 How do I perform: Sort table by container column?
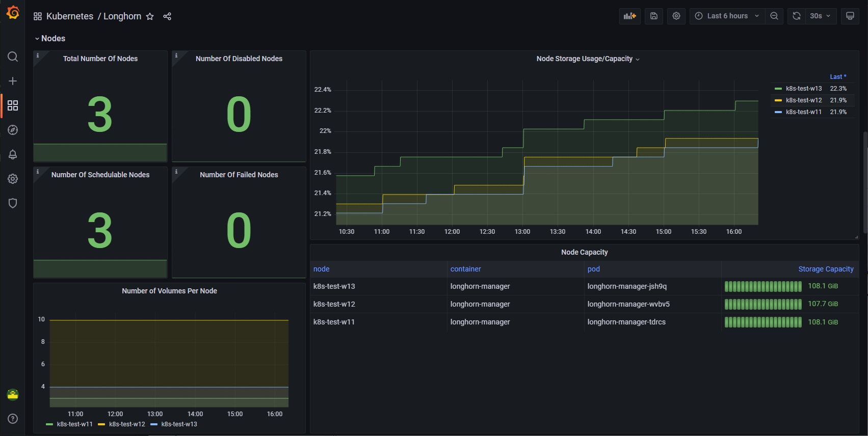pyautogui.click(x=465, y=269)
